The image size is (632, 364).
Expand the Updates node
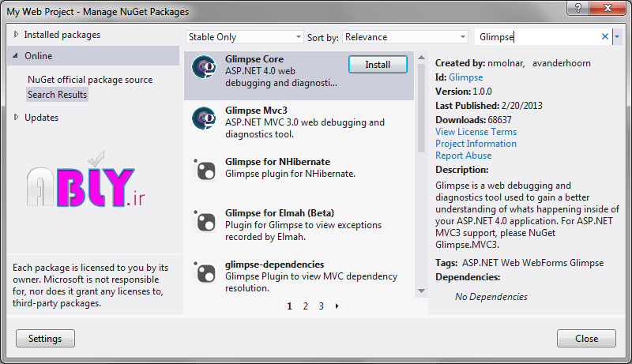(x=16, y=117)
